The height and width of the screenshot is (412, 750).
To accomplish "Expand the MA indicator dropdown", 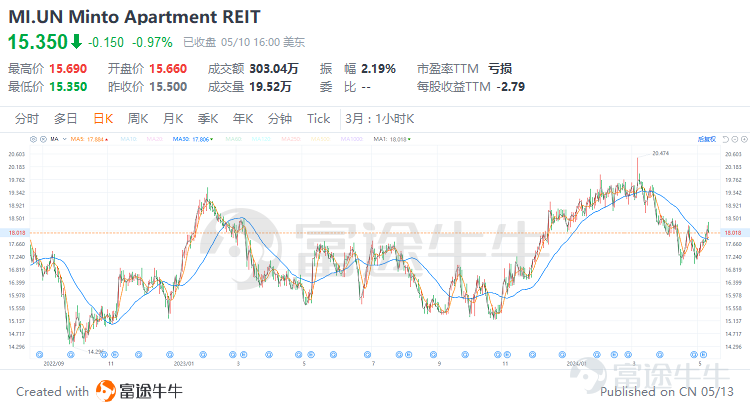I will (x=64, y=139).
